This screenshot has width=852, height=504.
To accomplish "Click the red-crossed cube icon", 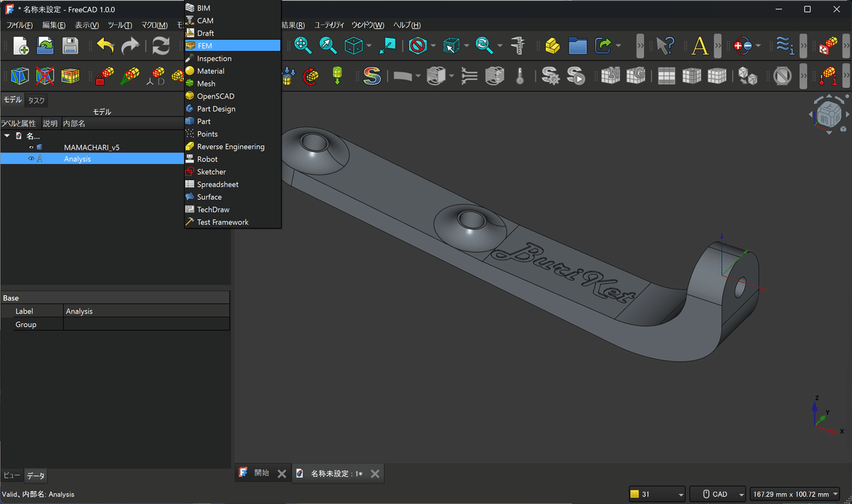I will click(x=45, y=76).
